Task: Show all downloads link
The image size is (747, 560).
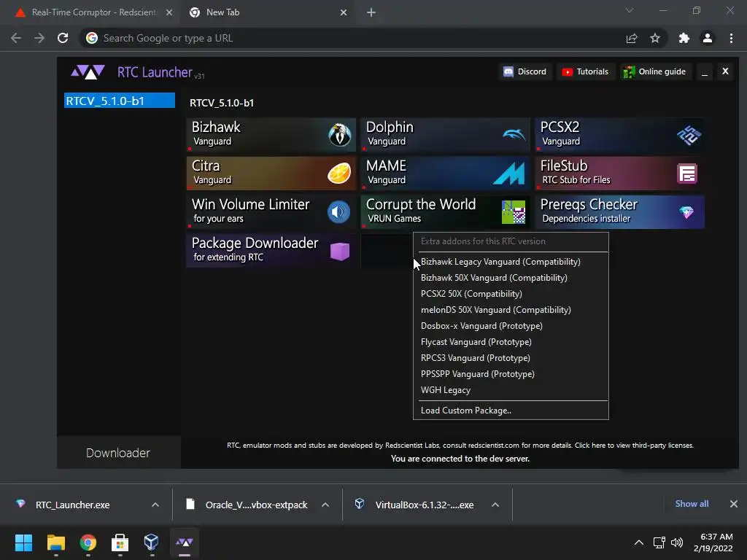Action: [692, 504]
